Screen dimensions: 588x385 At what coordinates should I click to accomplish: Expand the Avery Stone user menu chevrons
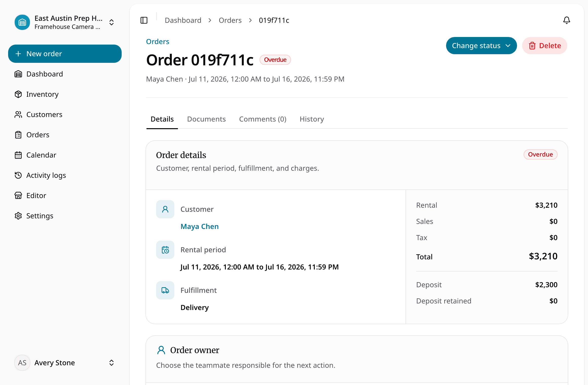112,363
